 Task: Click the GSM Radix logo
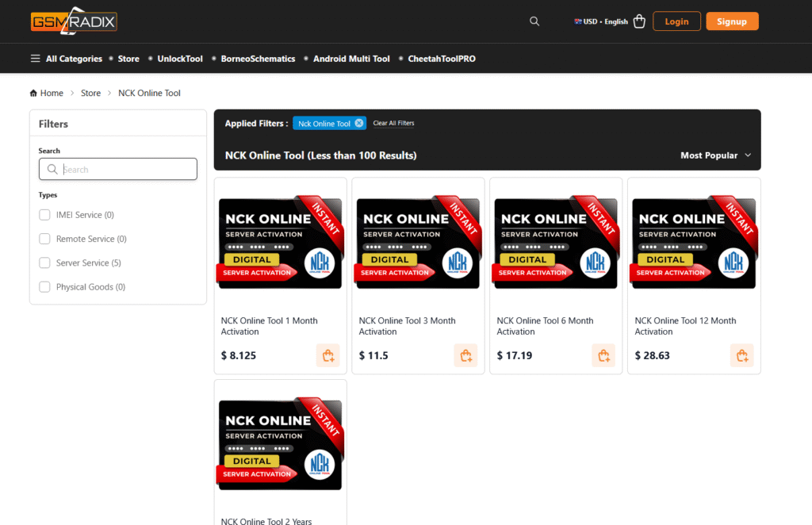[x=74, y=21]
